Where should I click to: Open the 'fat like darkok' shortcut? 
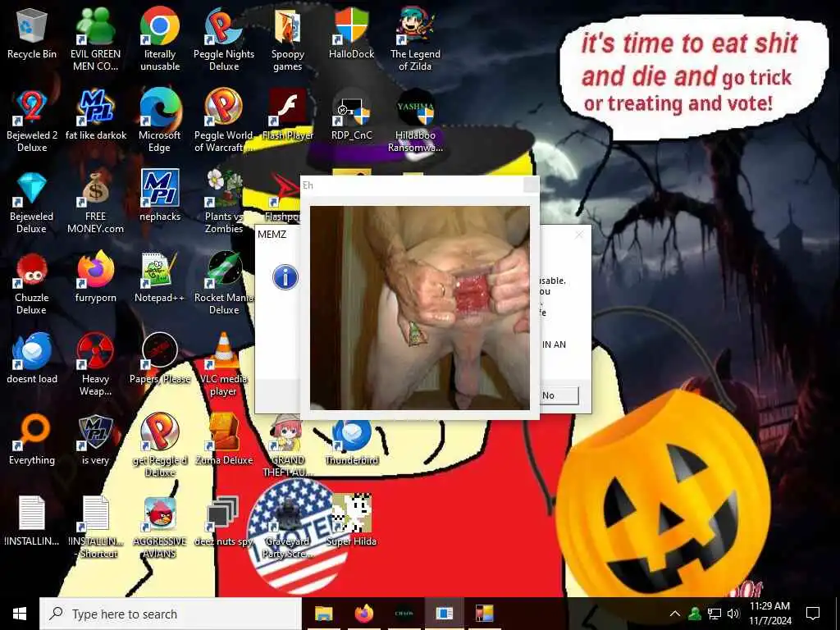click(x=95, y=115)
